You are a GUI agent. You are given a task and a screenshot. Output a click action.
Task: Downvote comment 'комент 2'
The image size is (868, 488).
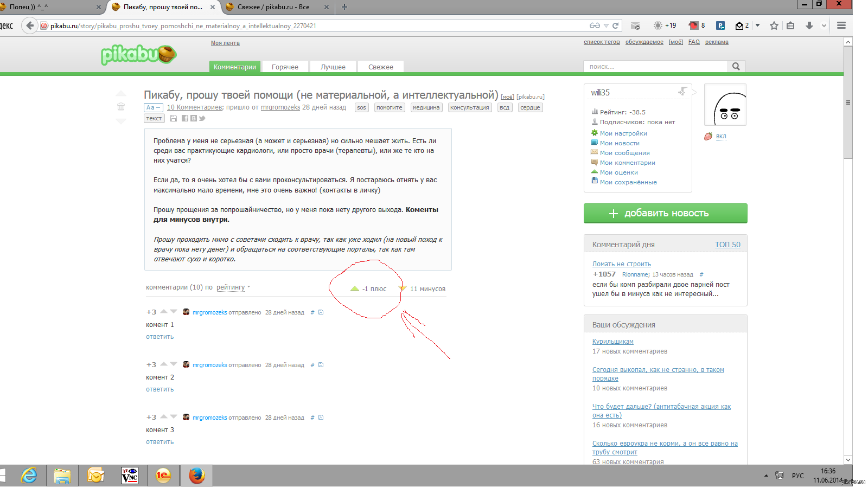click(x=174, y=364)
